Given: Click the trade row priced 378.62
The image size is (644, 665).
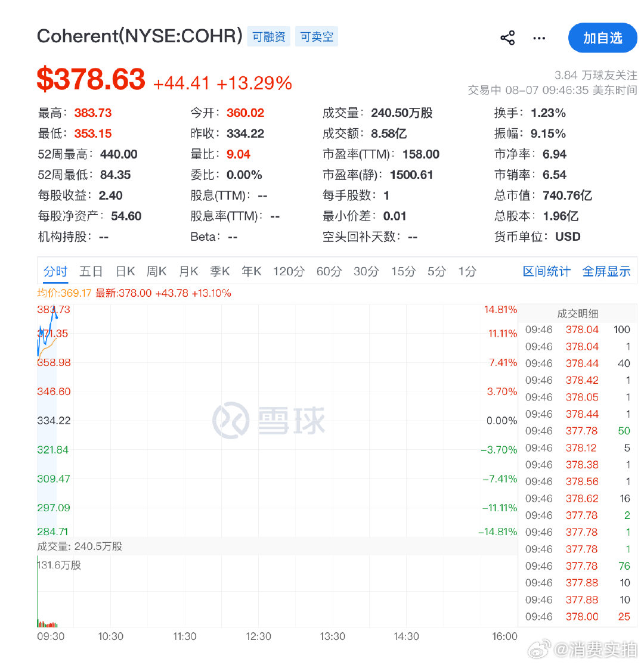Looking at the screenshot, I should pyautogui.click(x=577, y=498).
